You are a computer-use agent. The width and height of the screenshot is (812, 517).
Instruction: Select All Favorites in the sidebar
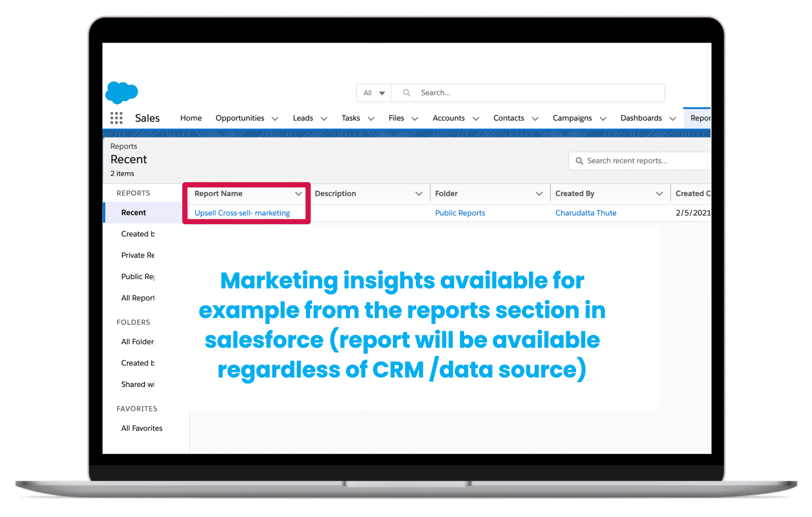(142, 428)
